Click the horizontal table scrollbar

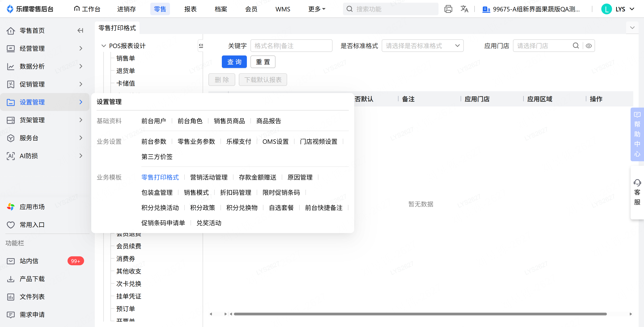[420, 314]
